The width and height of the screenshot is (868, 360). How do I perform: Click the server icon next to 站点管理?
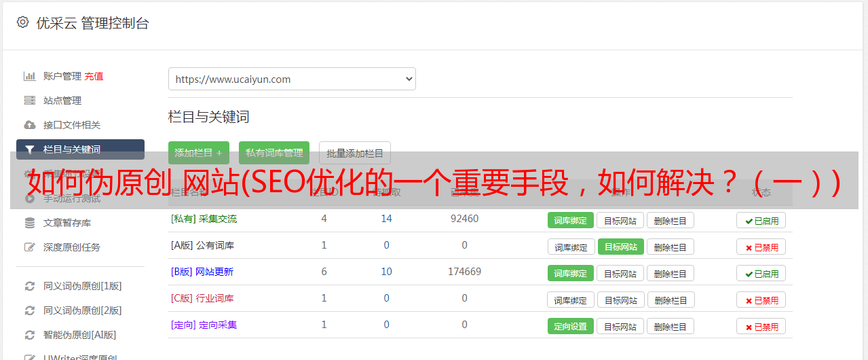29,101
